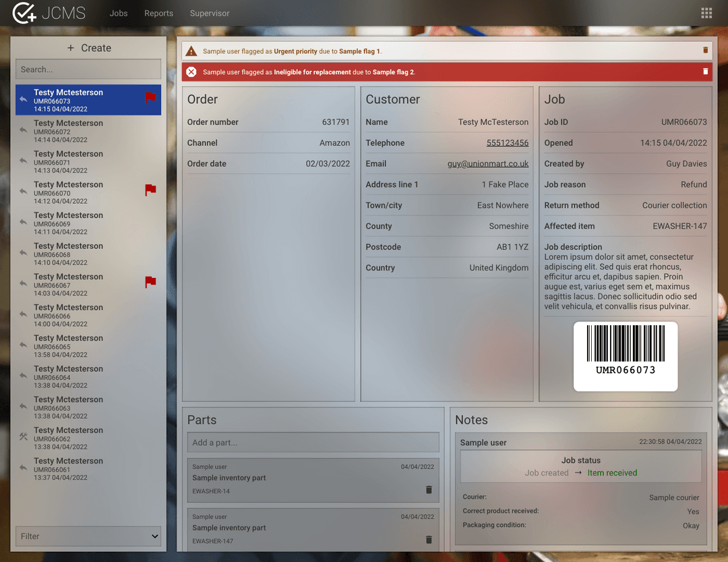Click Created by value Guy Davies

(x=686, y=164)
